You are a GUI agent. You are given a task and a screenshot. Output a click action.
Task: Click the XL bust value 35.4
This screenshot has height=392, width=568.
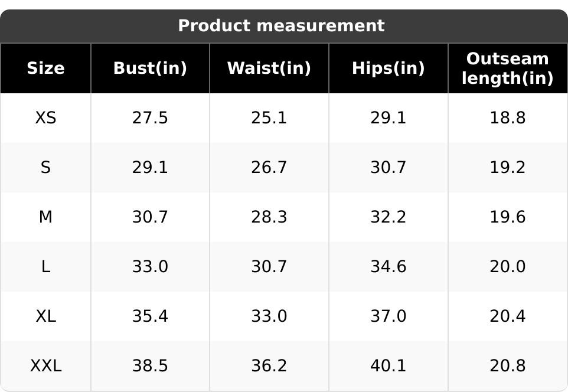[150, 316]
